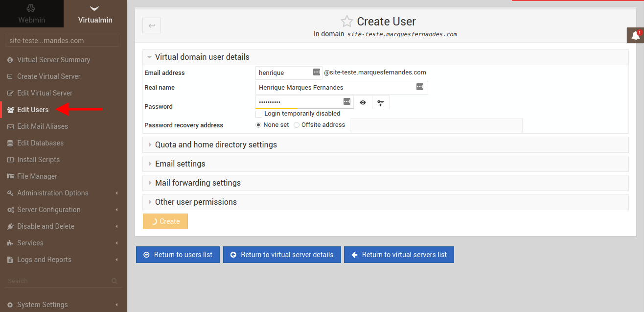Expand Logs and Reports menu
The height and width of the screenshot is (312, 644).
(x=64, y=260)
